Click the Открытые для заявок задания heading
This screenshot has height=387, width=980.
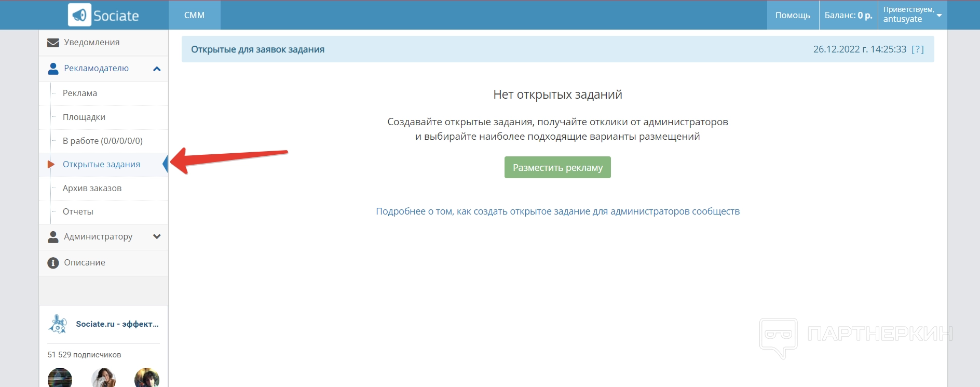pyautogui.click(x=257, y=49)
